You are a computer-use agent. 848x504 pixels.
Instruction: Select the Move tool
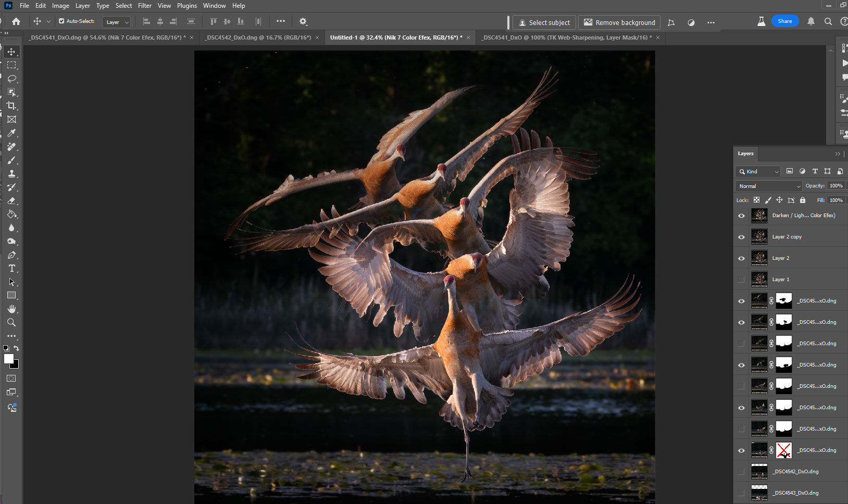[x=11, y=52]
